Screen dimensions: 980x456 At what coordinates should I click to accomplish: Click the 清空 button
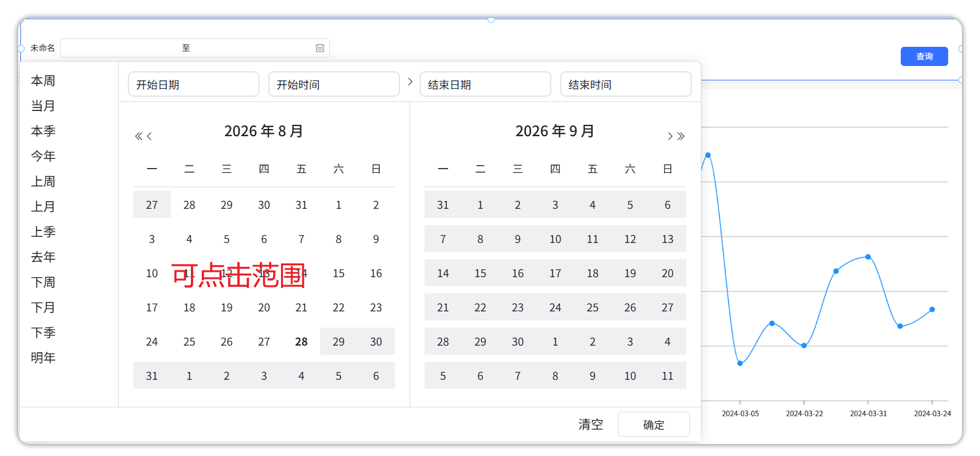[590, 424]
